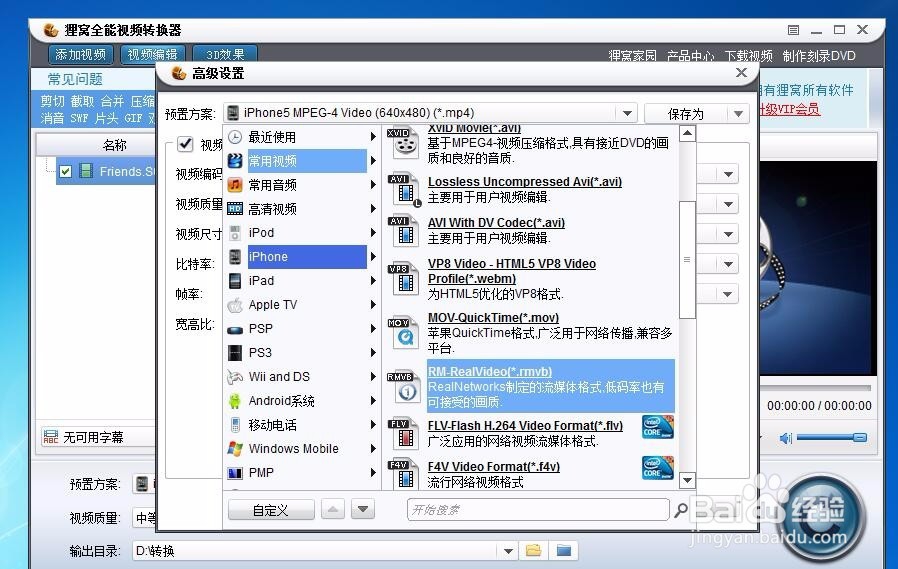Image resolution: width=898 pixels, height=569 pixels.
Task: Click the VP8 webm format icon
Action: pyautogui.click(x=404, y=279)
